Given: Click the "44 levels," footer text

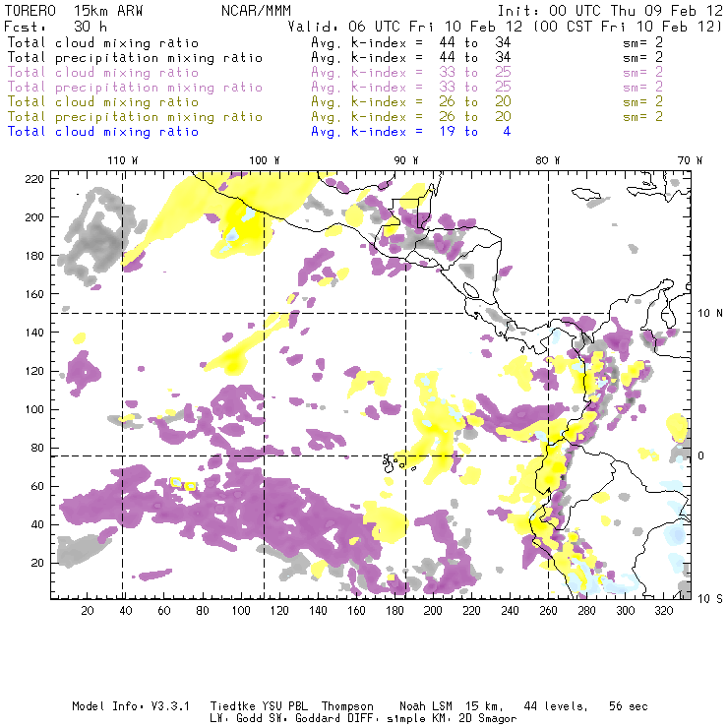Looking at the screenshot, I should pyautogui.click(x=556, y=706).
